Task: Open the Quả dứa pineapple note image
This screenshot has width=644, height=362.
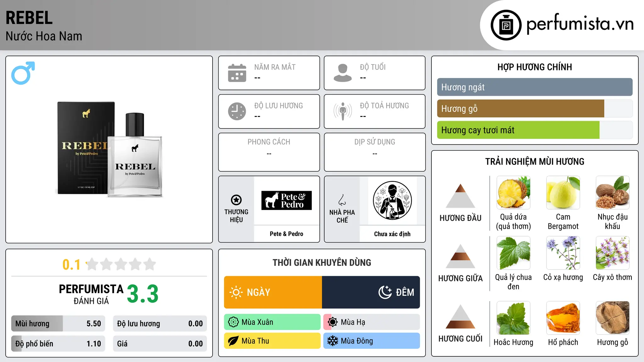Action: point(513,193)
